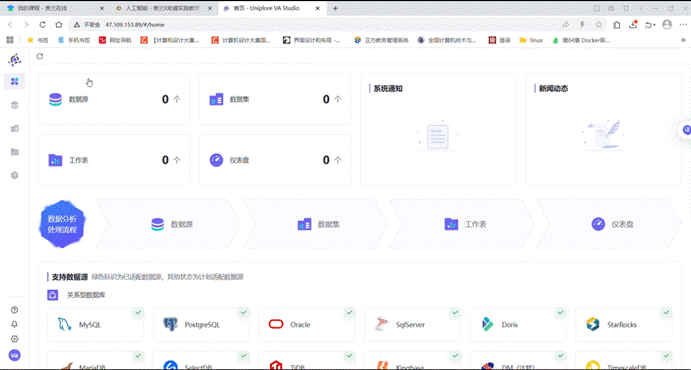Click the 新闻动态 panel heading
Screen dimensions: 691x370
[553, 89]
